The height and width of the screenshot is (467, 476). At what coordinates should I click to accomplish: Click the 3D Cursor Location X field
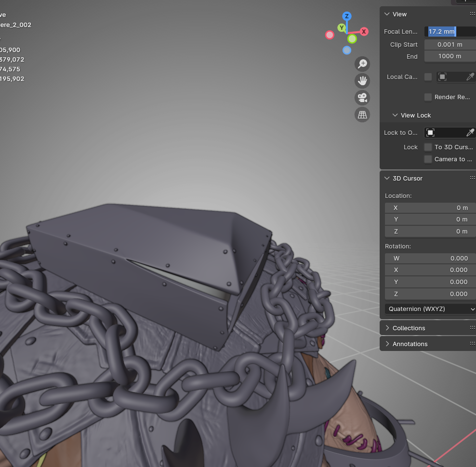(x=430, y=208)
